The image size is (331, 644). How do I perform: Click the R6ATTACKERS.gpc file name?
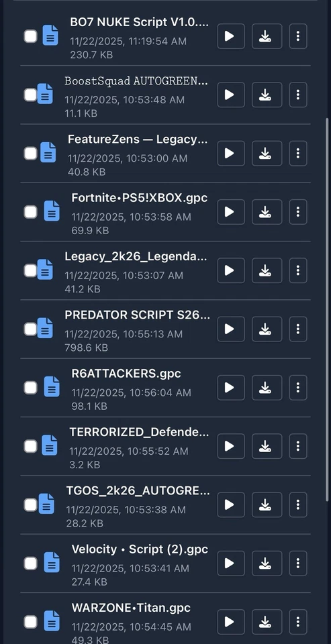click(126, 374)
